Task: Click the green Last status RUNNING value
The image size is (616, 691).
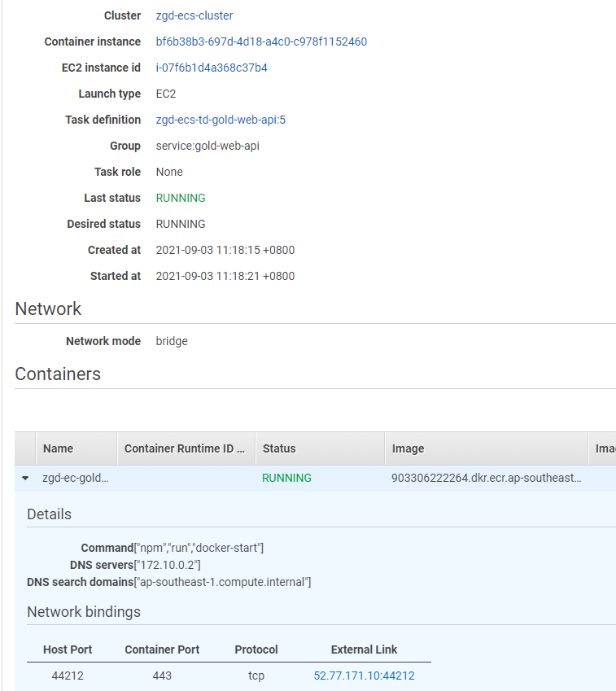Action: [x=181, y=198]
